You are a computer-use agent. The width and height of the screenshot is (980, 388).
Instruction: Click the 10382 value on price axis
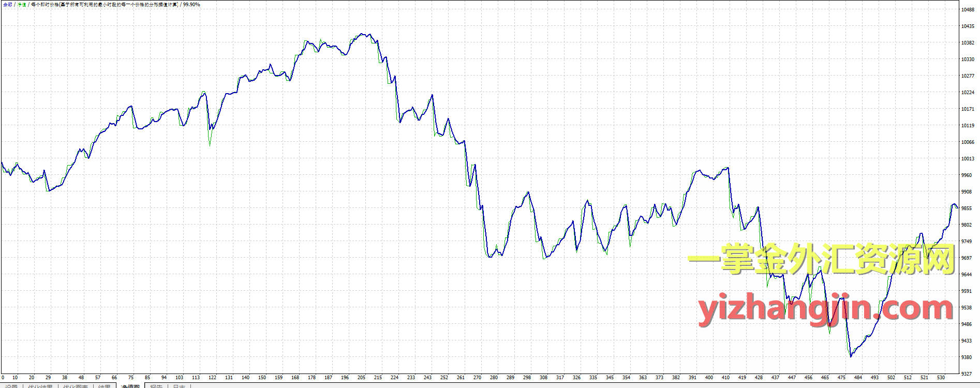pos(968,43)
